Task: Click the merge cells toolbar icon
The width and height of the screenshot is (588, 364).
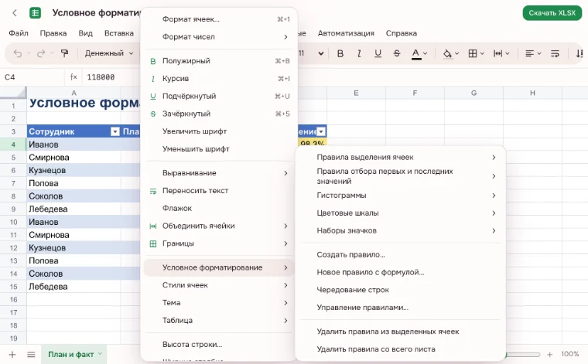Action: click(497, 53)
